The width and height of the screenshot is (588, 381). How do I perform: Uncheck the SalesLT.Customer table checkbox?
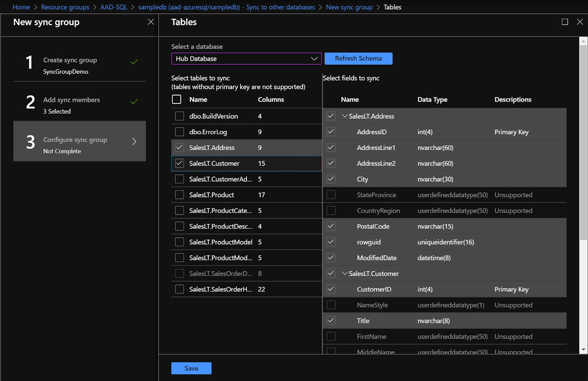(179, 163)
